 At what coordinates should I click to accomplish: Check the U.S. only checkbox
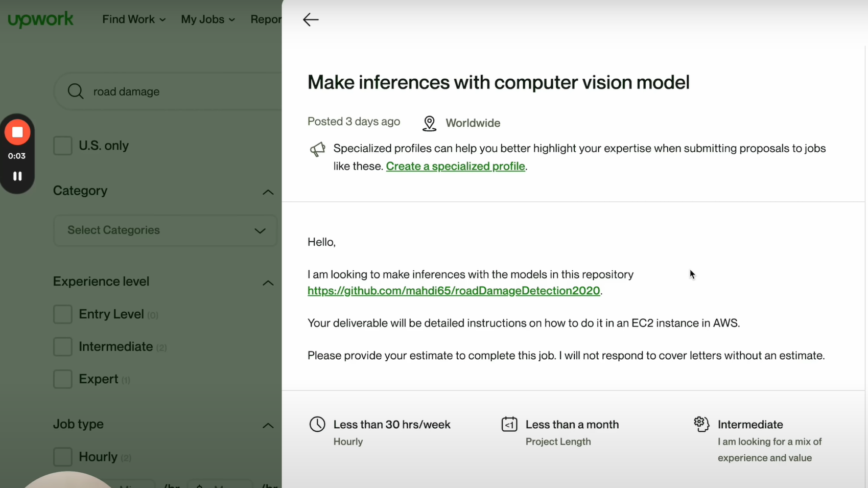pos(63,146)
